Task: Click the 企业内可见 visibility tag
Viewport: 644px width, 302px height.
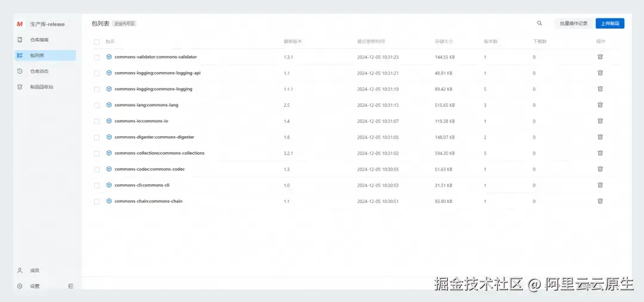Action: click(125, 24)
